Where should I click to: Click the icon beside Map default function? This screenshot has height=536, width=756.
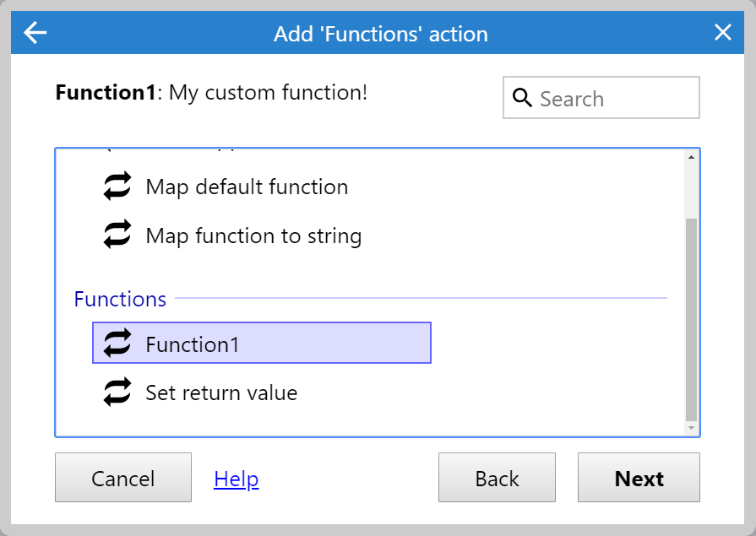(x=117, y=187)
